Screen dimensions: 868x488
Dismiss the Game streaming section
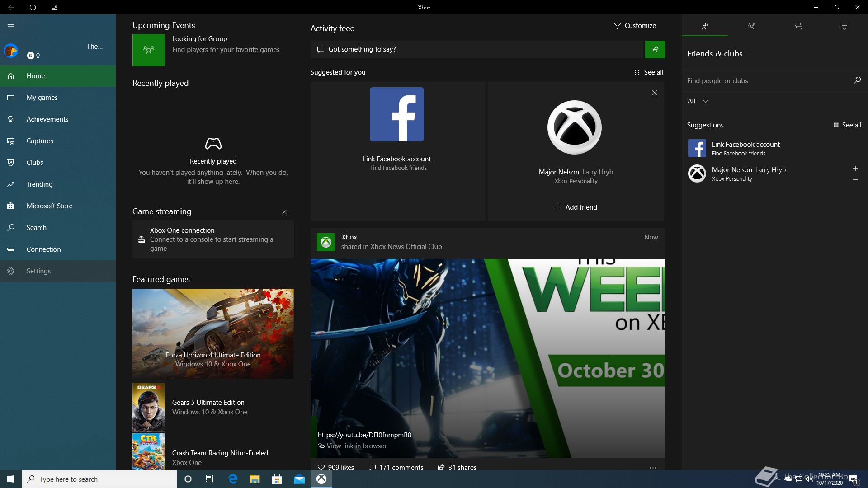pos(284,212)
